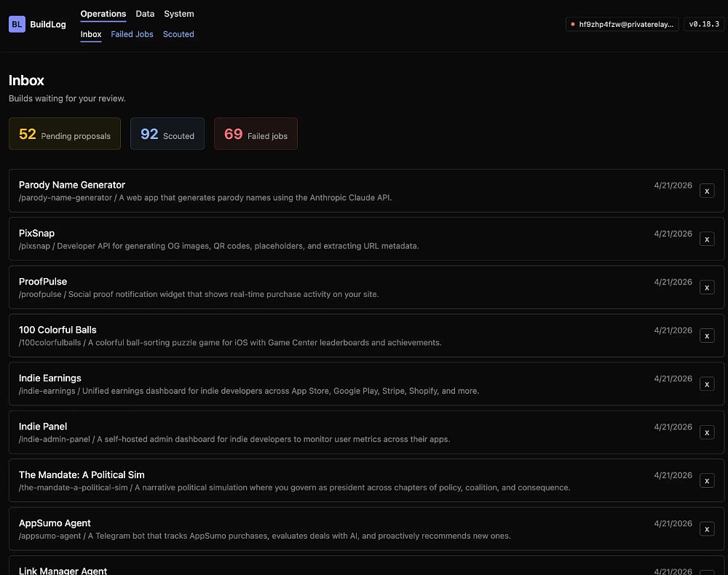728x575 pixels.
Task: Open the 100 Colorful Balls entry
Action: 366,336
